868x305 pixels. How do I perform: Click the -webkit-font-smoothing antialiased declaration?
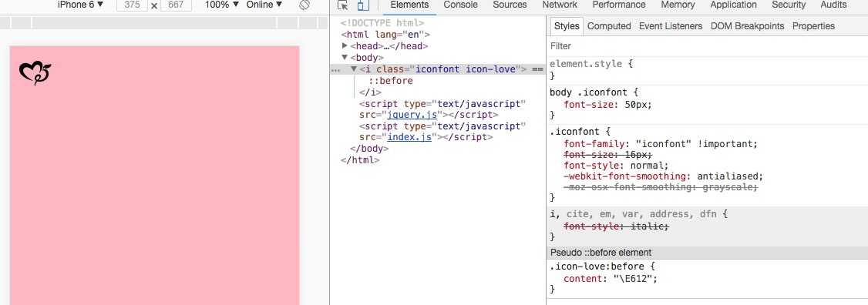[x=663, y=176]
